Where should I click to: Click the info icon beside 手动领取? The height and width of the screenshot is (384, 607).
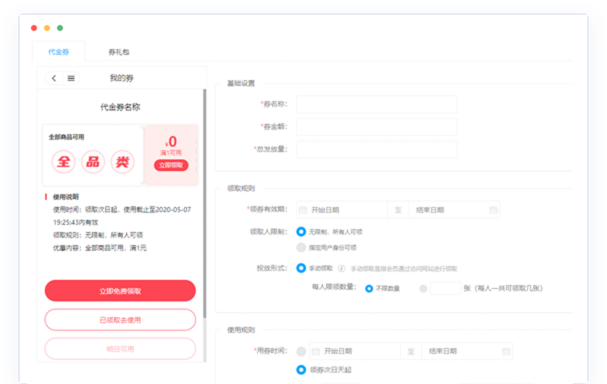[341, 268]
